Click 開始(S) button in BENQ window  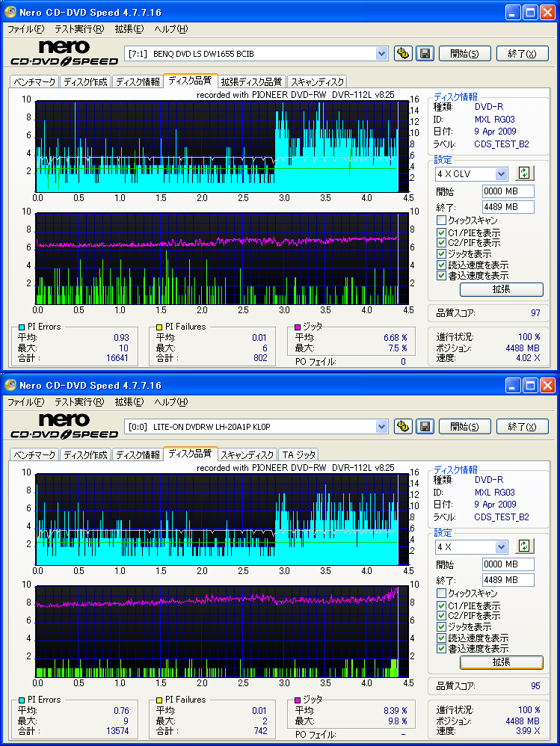pyautogui.click(x=465, y=53)
